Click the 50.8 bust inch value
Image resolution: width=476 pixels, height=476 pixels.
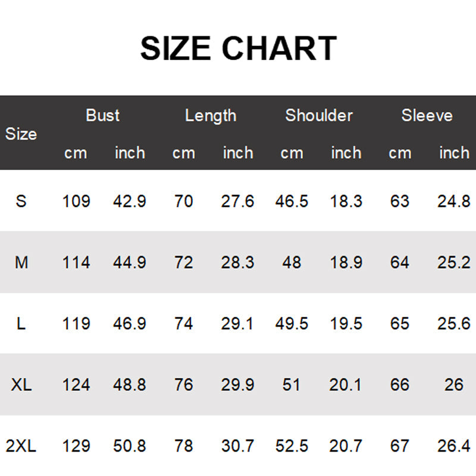click(130, 446)
